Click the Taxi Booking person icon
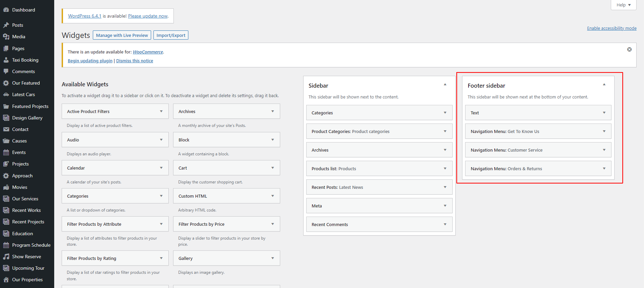644x288 pixels. [x=6, y=60]
